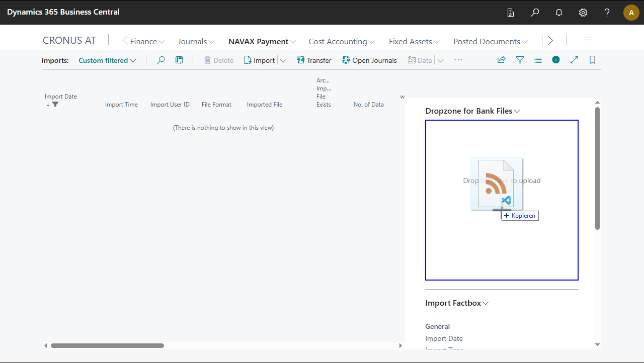Click the horizontal scrollbar right arrow
644x363 pixels.
400,345
